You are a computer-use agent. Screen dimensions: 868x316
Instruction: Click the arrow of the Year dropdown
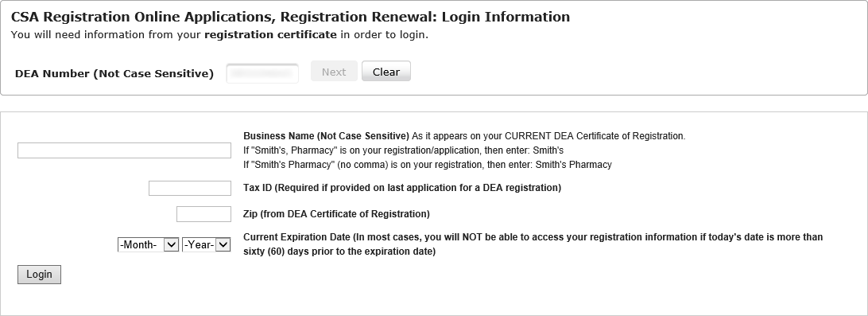223,244
